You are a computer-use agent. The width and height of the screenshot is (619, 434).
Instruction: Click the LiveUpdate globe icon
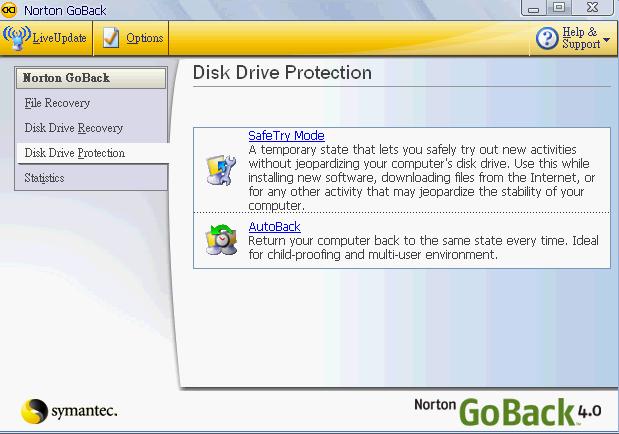[x=18, y=38]
